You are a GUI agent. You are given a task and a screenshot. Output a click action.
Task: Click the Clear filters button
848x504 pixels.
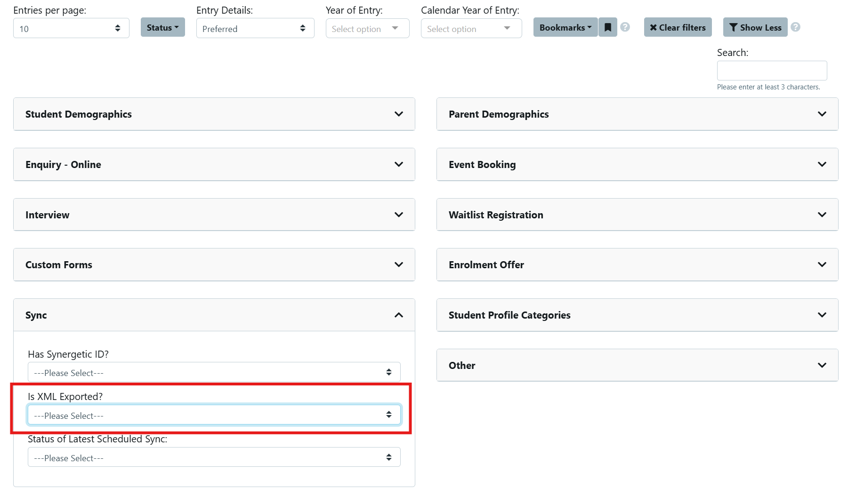click(x=678, y=27)
